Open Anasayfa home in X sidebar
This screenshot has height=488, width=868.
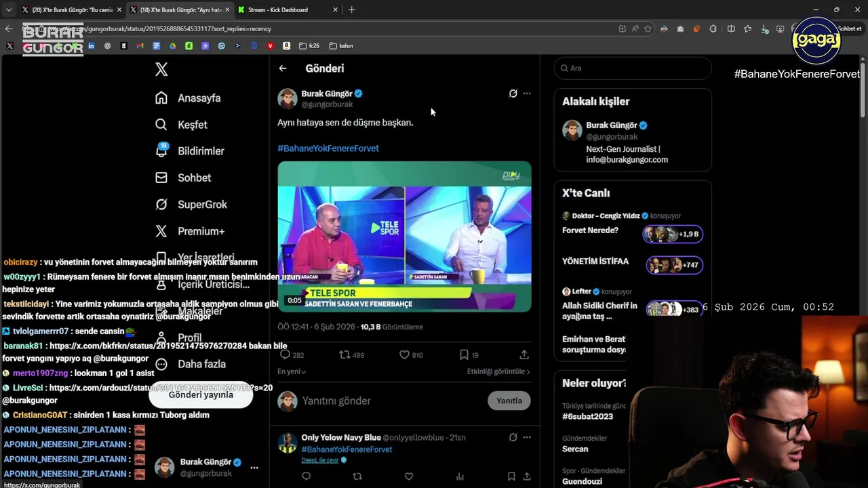pos(188,98)
